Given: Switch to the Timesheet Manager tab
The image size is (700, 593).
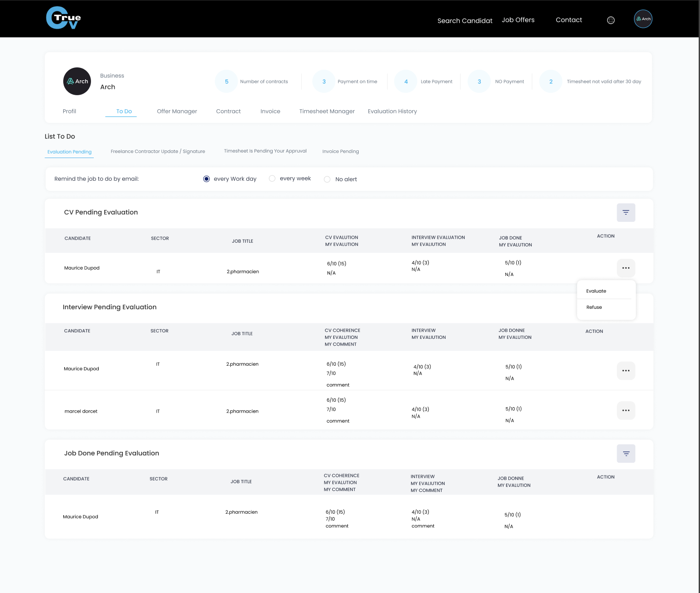Looking at the screenshot, I should click(327, 111).
